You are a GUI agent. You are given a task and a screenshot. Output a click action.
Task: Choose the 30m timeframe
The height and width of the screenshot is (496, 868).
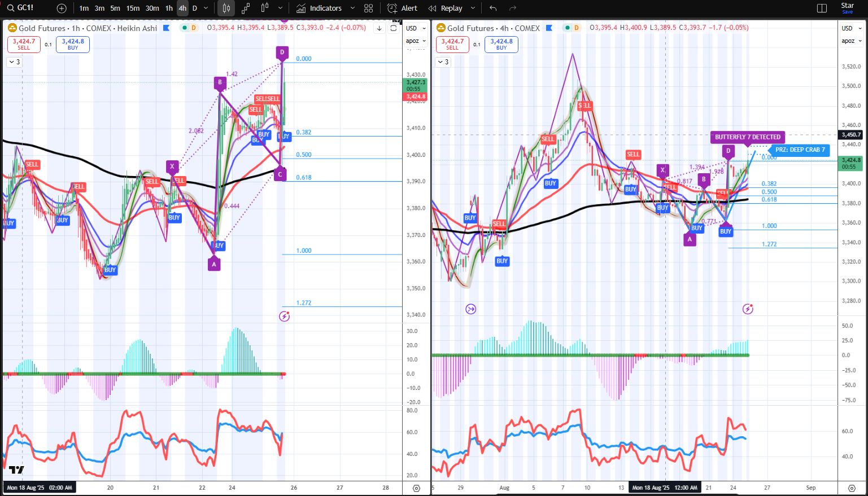coord(152,8)
